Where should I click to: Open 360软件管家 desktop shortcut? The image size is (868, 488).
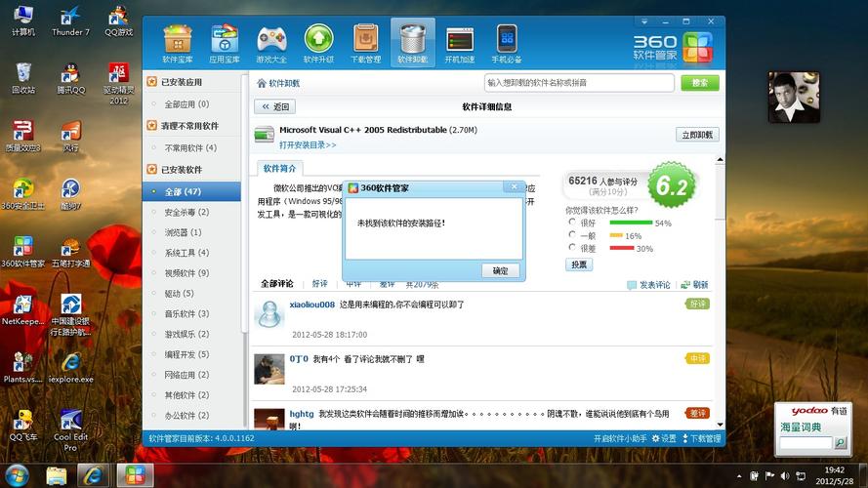(23, 252)
